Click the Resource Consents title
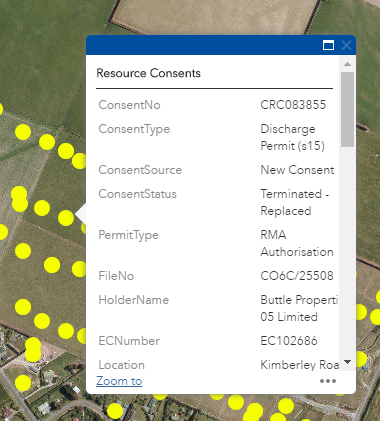380x421 pixels. [148, 73]
